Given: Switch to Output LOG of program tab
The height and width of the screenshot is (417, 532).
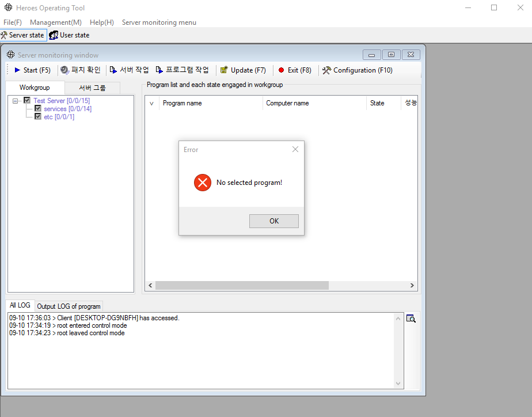Looking at the screenshot, I should [69, 306].
